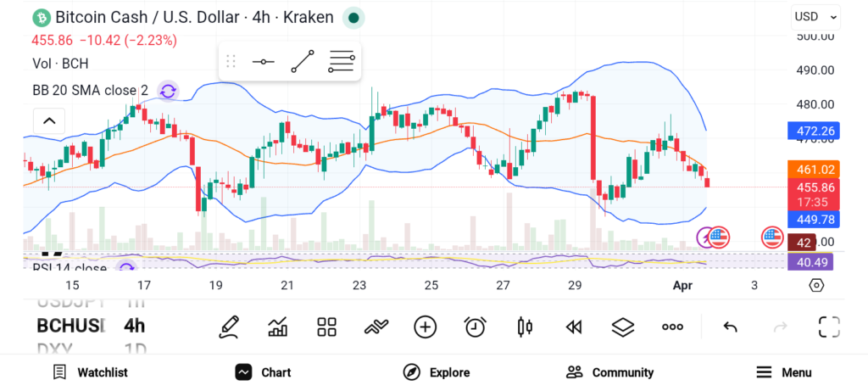The width and height of the screenshot is (868, 391).
Task: Toggle fullscreen mode for the chart
Action: pos(829,327)
